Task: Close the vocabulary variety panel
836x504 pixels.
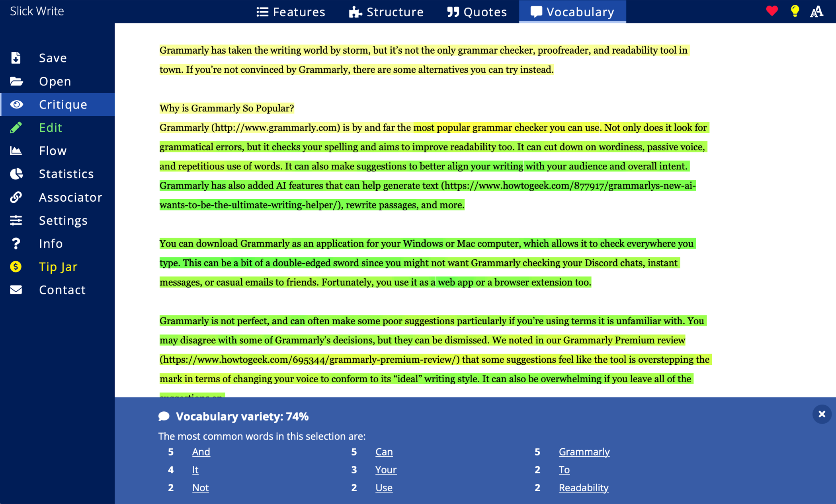Action: 822,414
